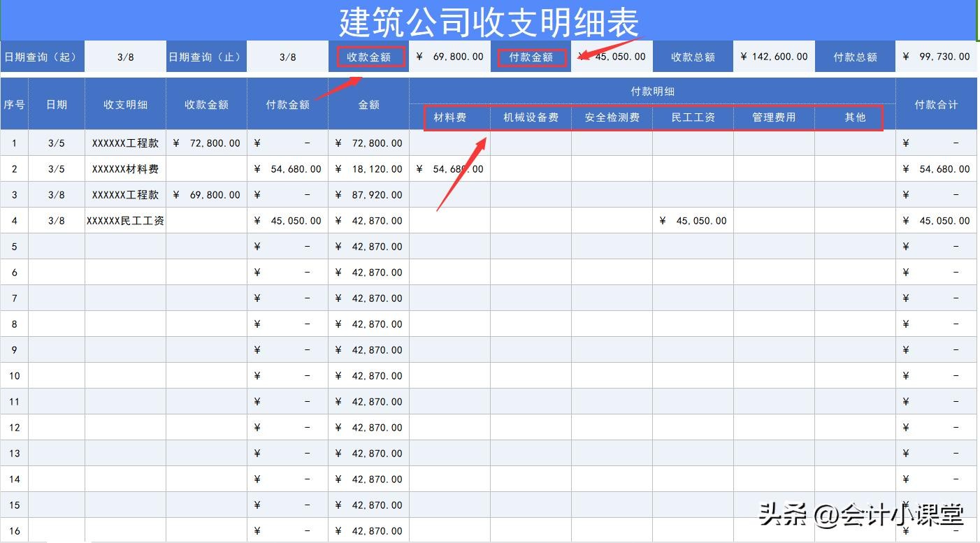This screenshot has width=980, height=543.
Task: Select the 日期查询（止） date value cell
Action: [287, 57]
